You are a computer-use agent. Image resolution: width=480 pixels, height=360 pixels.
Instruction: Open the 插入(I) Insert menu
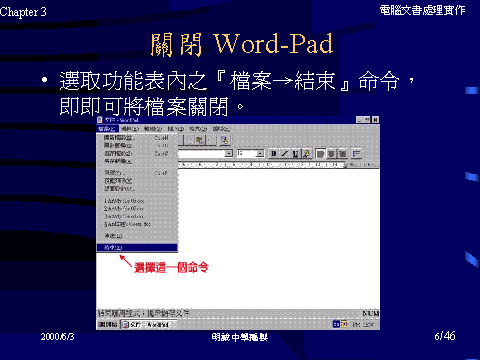coord(176,129)
